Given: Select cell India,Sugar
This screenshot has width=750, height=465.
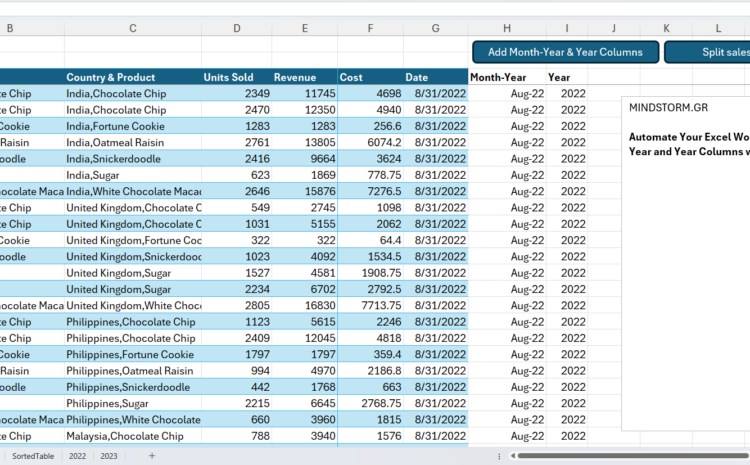Looking at the screenshot, I should click(133, 175).
